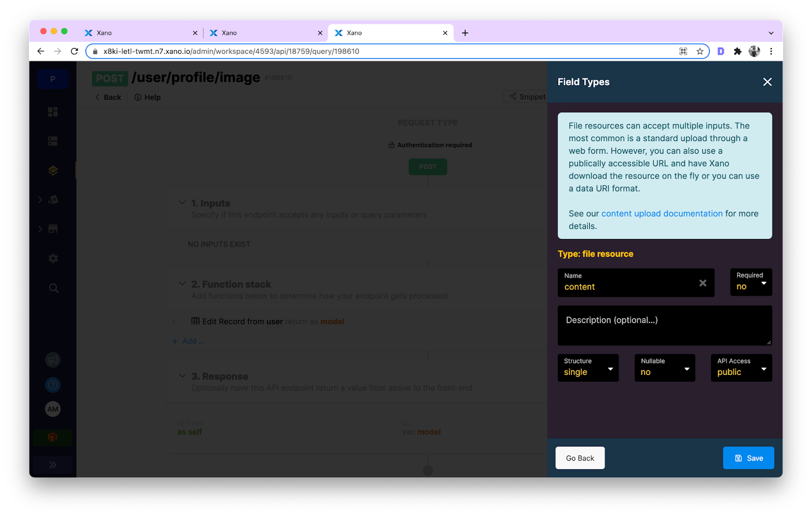Open the Structure dropdown showing single

tap(588, 368)
